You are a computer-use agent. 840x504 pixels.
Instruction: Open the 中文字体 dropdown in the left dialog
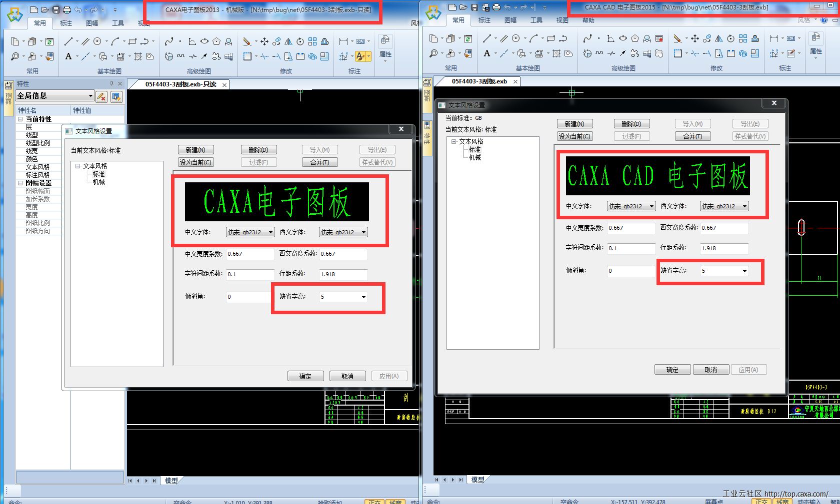(x=270, y=232)
